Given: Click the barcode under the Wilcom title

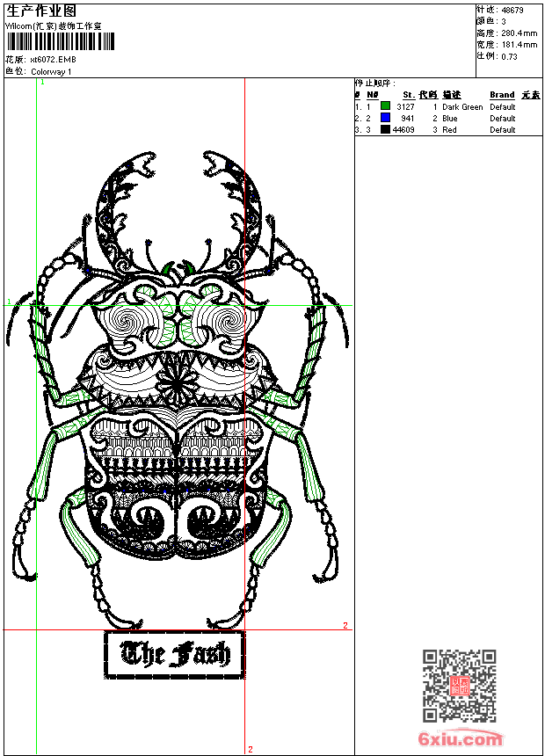Looking at the screenshot, I should (59, 42).
